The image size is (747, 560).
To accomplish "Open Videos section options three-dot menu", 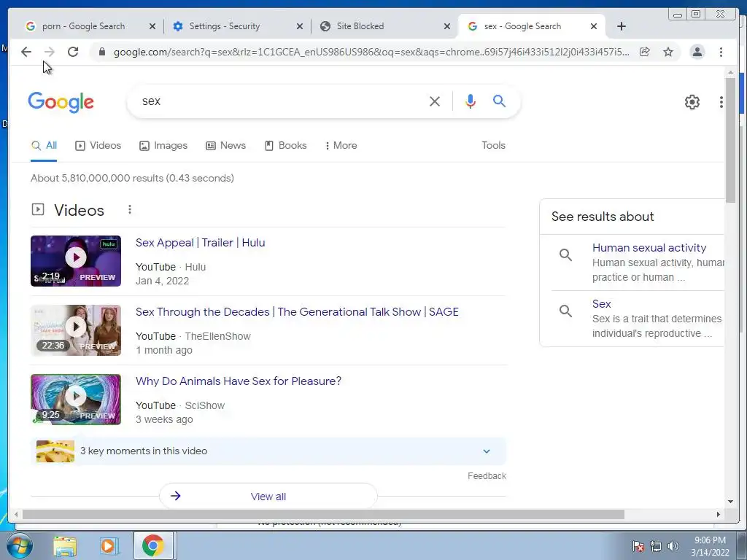I will [130, 209].
